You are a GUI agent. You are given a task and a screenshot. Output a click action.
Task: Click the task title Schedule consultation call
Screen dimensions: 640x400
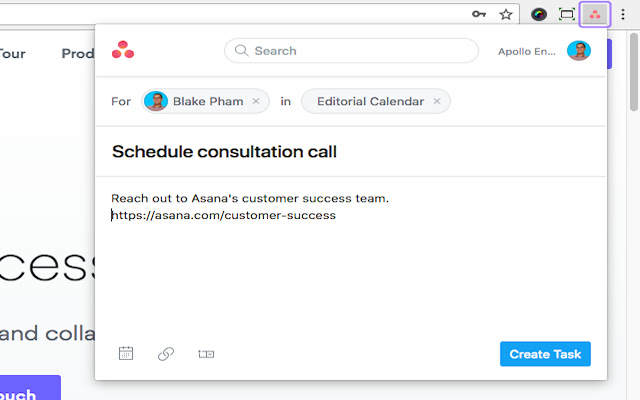pyautogui.click(x=224, y=152)
